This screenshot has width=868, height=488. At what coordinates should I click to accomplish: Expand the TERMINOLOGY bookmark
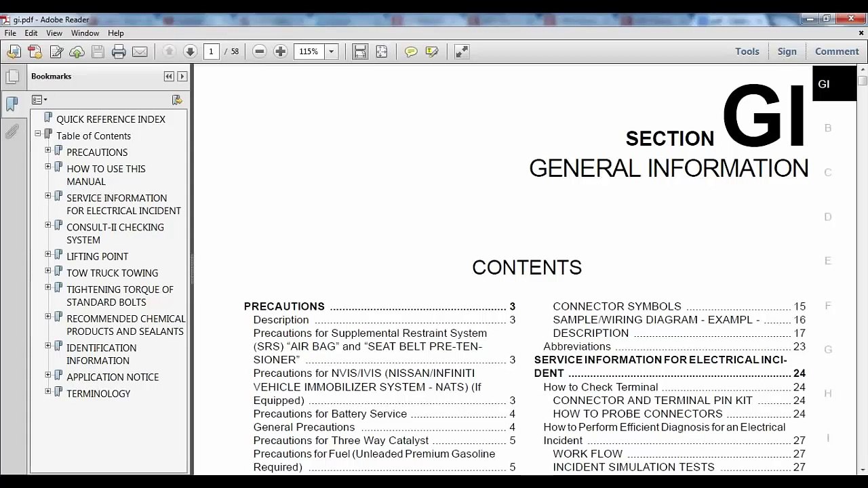pos(48,391)
